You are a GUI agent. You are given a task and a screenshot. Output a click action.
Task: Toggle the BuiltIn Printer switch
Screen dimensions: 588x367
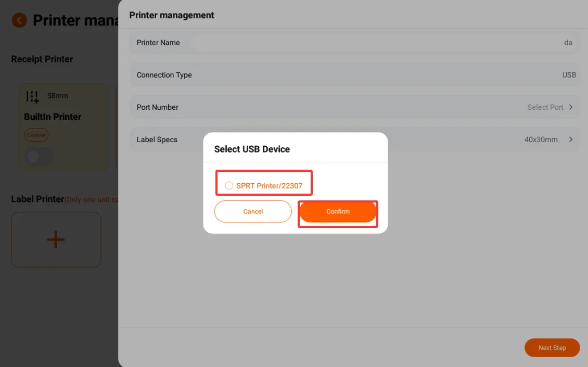(x=39, y=157)
